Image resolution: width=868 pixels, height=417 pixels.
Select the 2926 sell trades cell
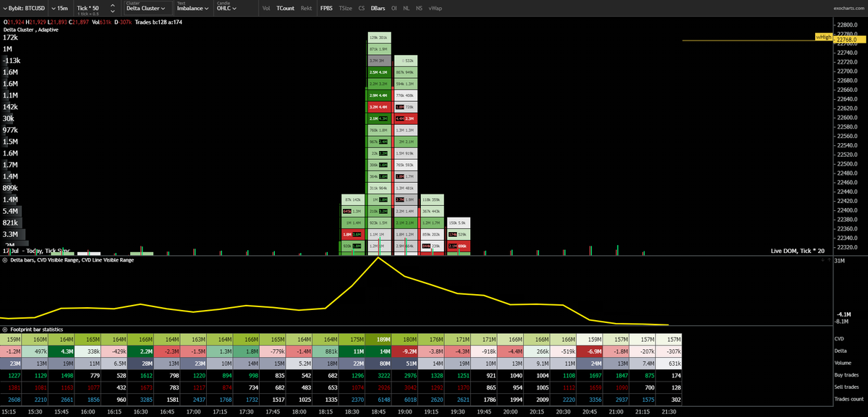[378, 387]
